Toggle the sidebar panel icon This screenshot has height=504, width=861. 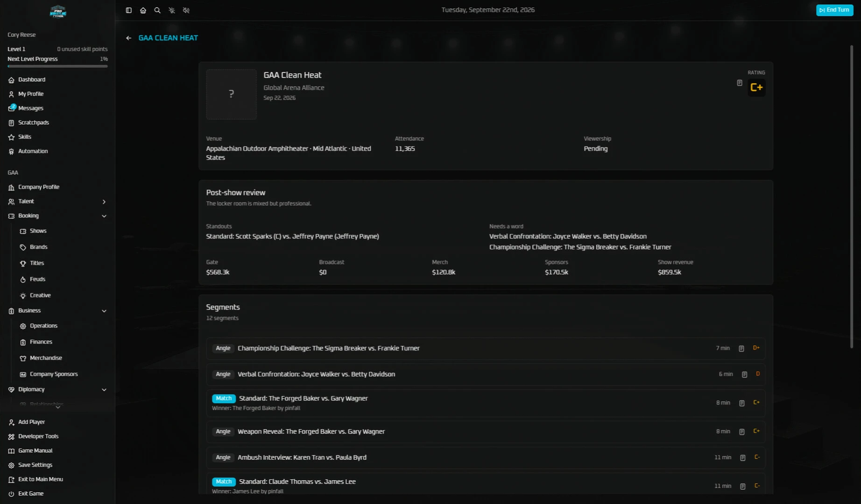[x=129, y=10]
